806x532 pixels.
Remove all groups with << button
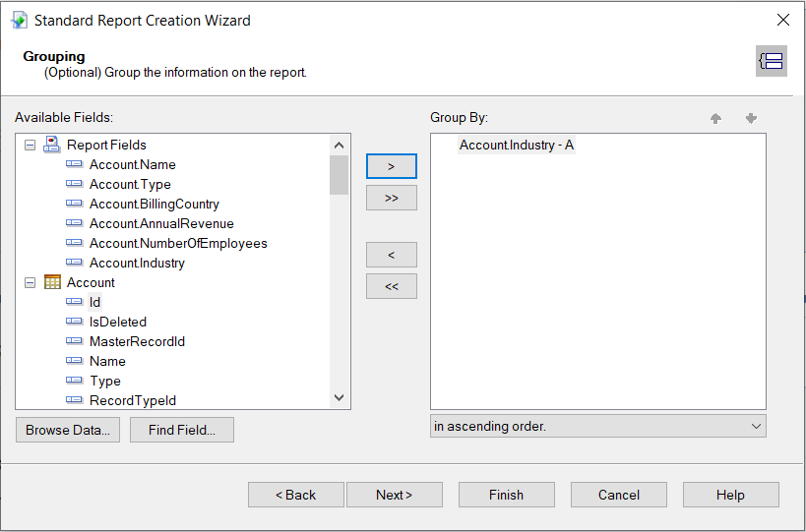pyautogui.click(x=391, y=286)
